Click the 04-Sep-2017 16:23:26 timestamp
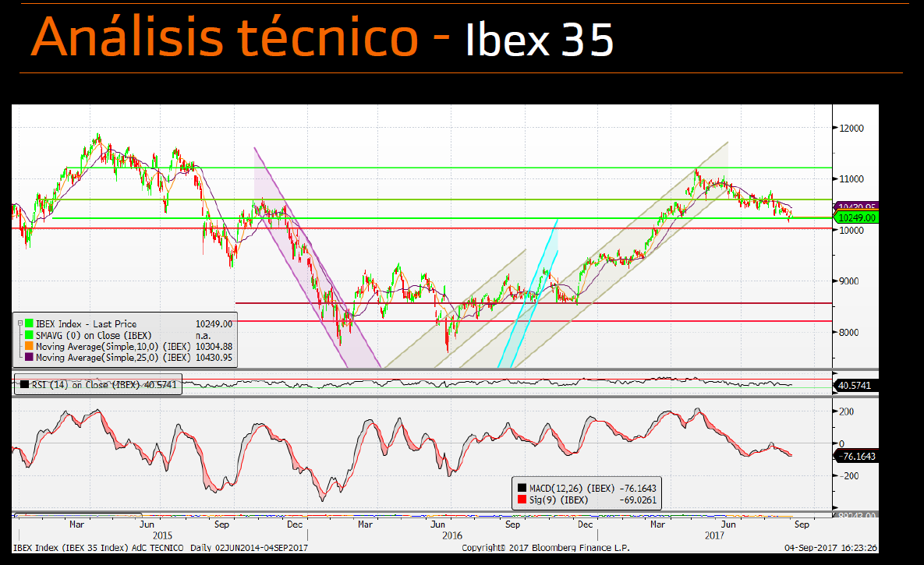The height and width of the screenshot is (565, 924). pos(831,548)
